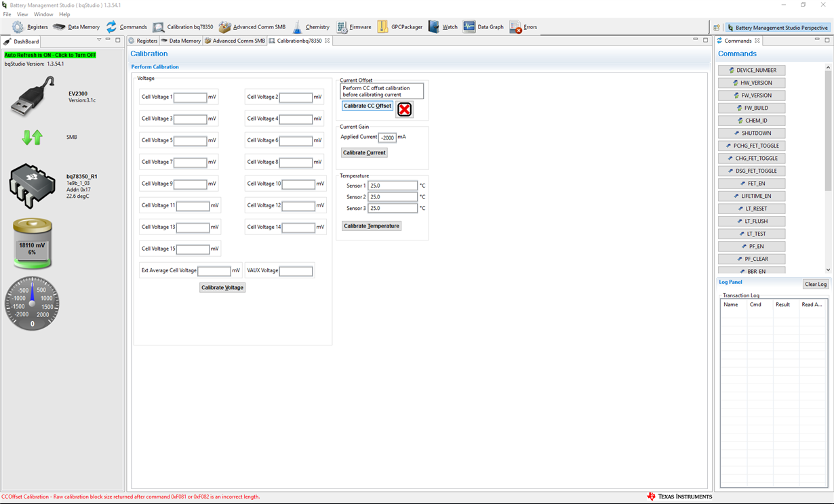Open the Firmware toolbar icon
Viewport: 834px width, 504px height.
[x=342, y=27]
